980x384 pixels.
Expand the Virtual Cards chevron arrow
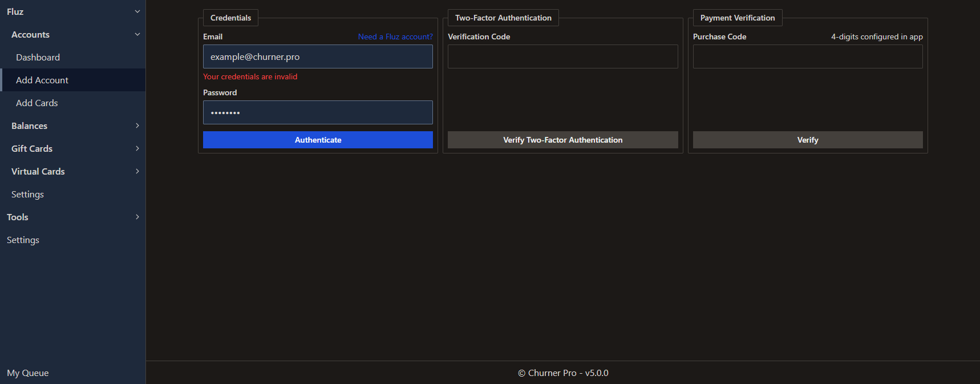pyautogui.click(x=137, y=171)
